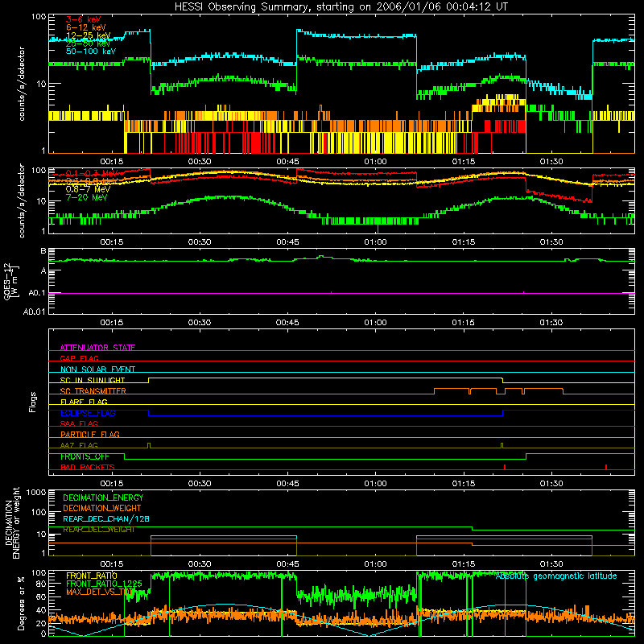
Task: Click the GOES-12 W m-2 axis label
Action: pyautogui.click(x=11, y=282)
